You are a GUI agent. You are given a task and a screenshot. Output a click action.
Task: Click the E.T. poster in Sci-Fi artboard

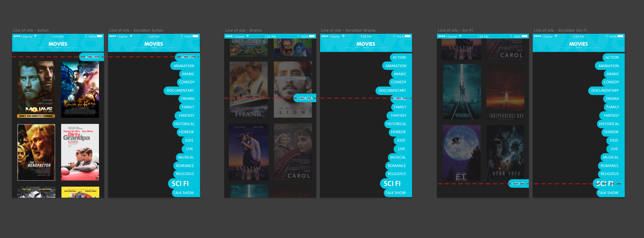462,153
